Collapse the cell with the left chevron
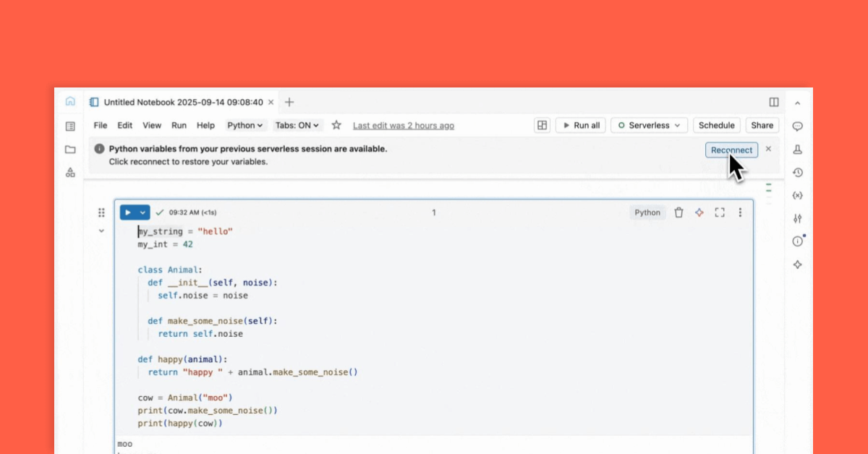Image resolution: width=868 pixels, height=454 pixels. (101, 231)
